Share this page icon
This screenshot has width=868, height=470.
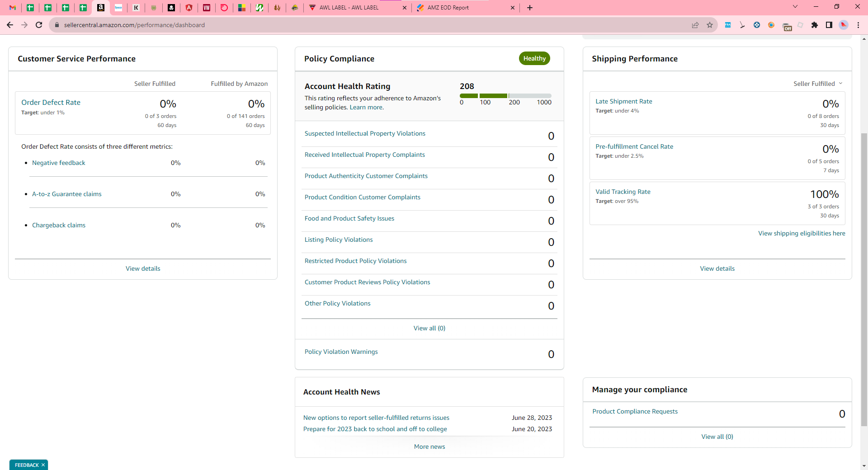pyautogui.click(x=695, y=25)
